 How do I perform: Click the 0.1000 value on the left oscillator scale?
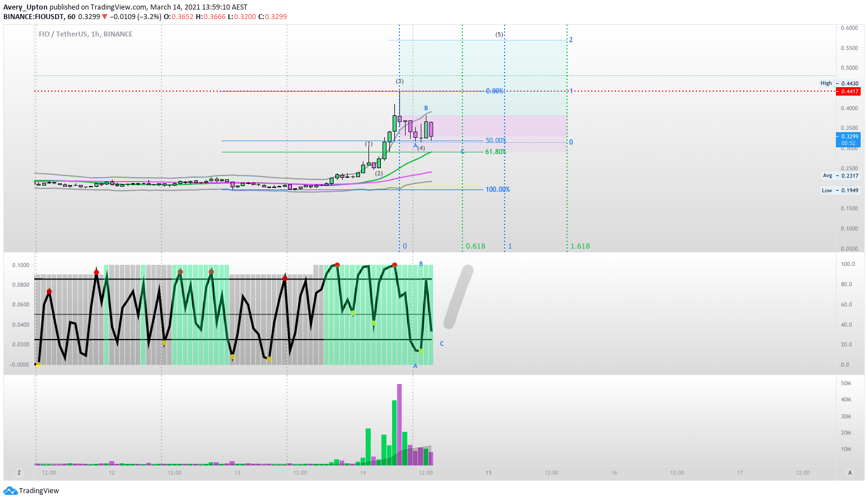click(21, 265)
